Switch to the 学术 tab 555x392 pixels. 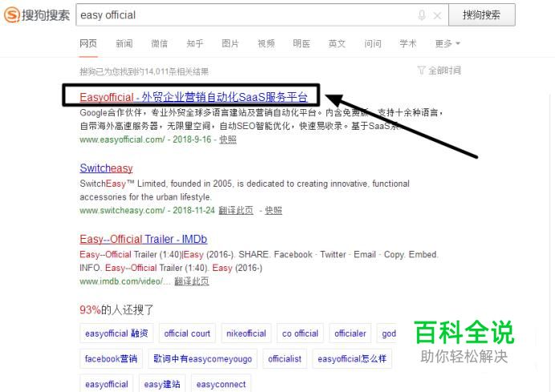[x=408, y=43]
